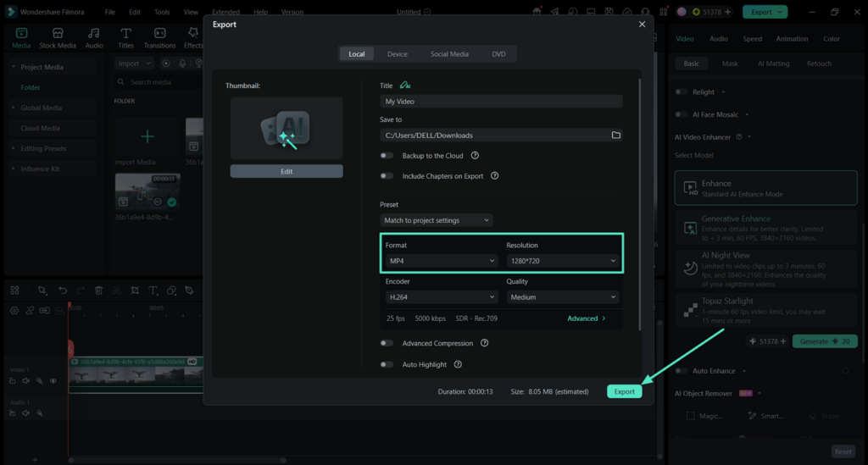This screenshot has width=868, height=465.
Task: Toggle AI Face Mosaic switch
Action: (x=682, y=114)
